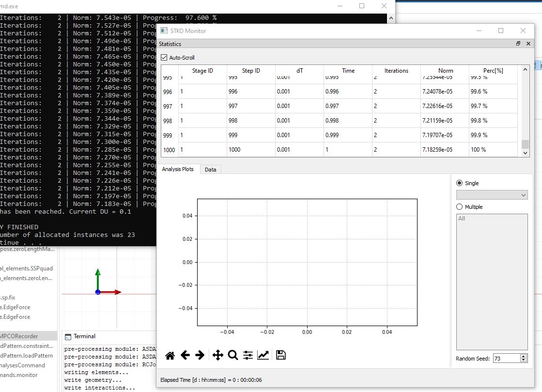Screen dimensions: 542x392
Task: Increase the Random Seed with the up arrow
Action: [524, 357]
